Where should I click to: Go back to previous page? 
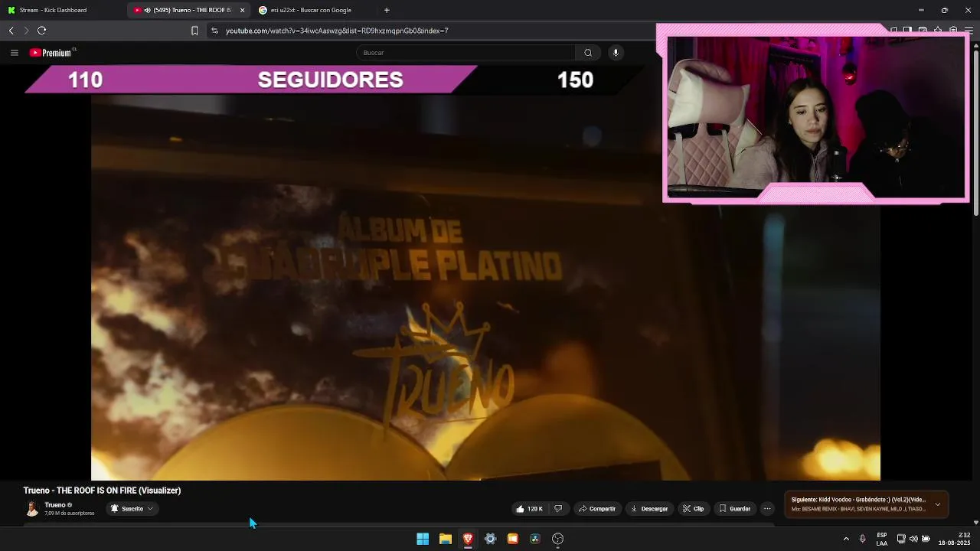11,31
